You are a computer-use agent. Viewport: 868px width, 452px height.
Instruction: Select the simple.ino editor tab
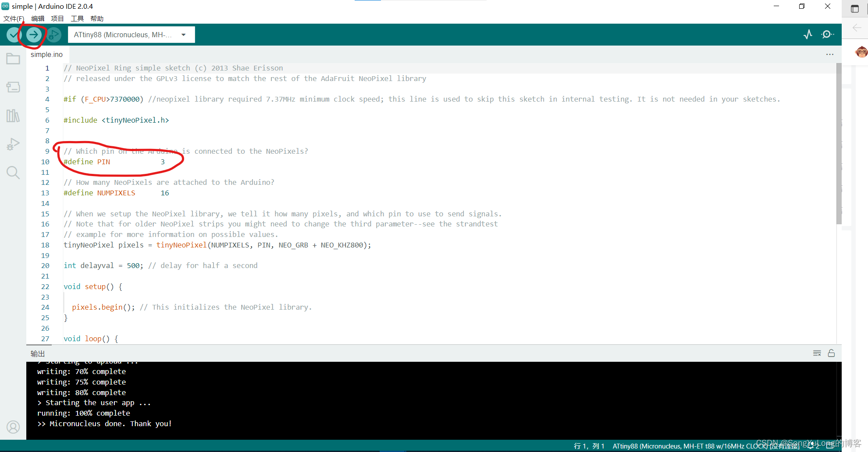[47, 54]
